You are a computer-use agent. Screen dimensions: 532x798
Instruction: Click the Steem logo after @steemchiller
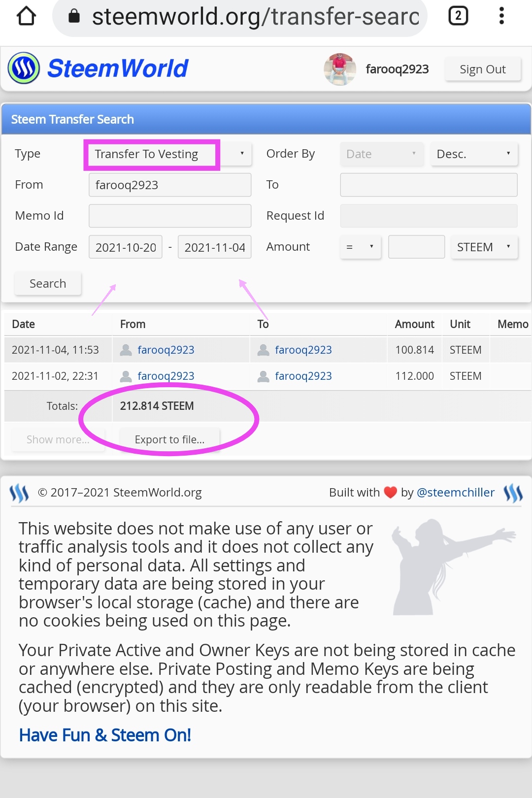tap(513, 493)
